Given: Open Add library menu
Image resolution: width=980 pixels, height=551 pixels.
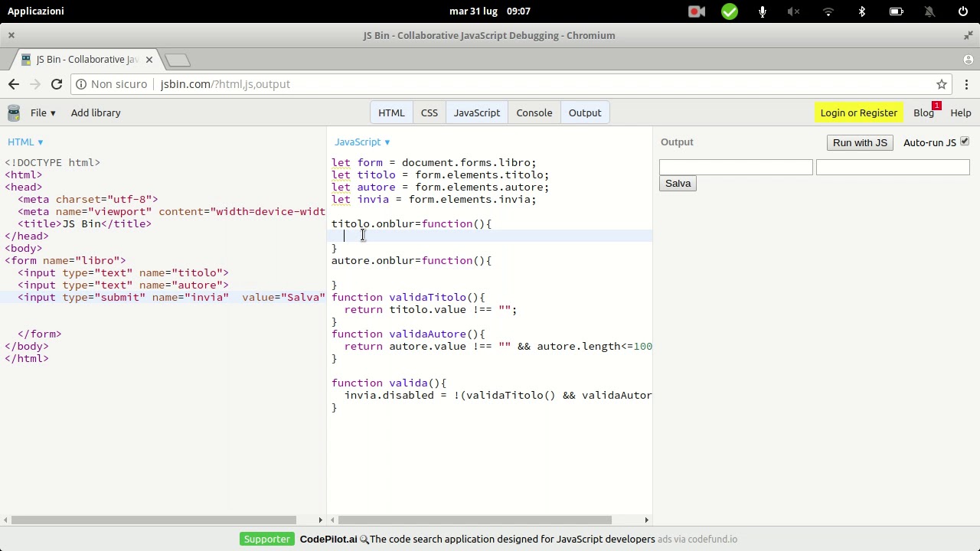Looking at the screenshot, I should (x=96, y=112).
